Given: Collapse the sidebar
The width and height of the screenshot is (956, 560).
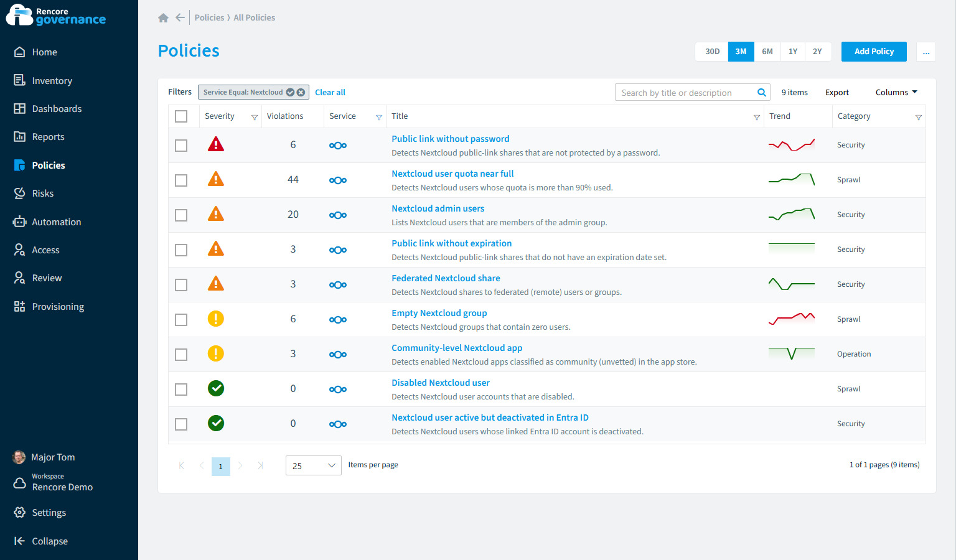Looking at the screenshot, I should 41,541.
